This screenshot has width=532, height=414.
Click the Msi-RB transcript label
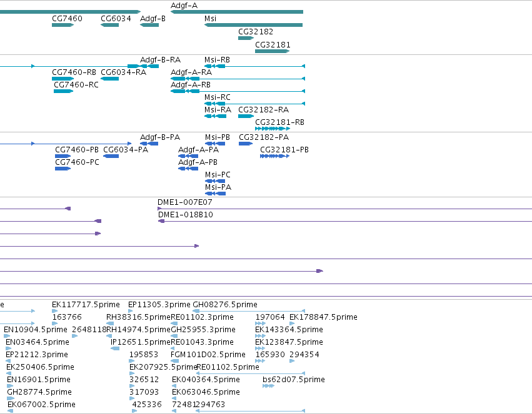pyautogui.click(x=217, y=60)
